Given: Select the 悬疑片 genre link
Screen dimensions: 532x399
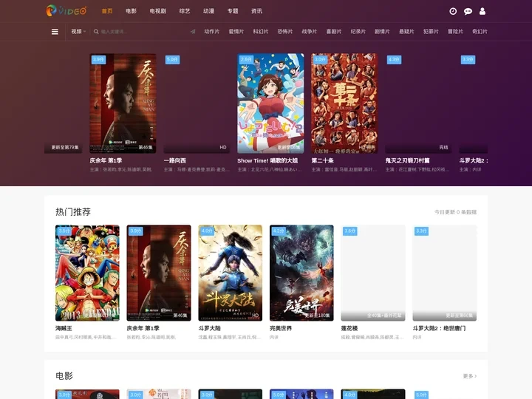Looking at the screenshot, I should point(407,32).
